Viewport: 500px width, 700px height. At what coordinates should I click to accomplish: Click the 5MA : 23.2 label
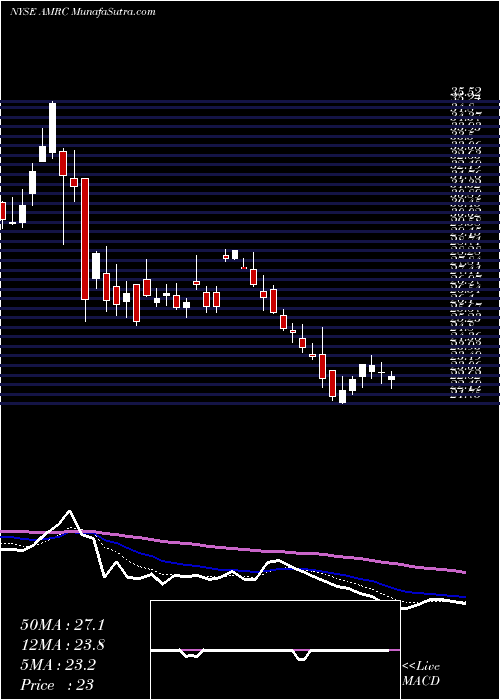(58, 664)
